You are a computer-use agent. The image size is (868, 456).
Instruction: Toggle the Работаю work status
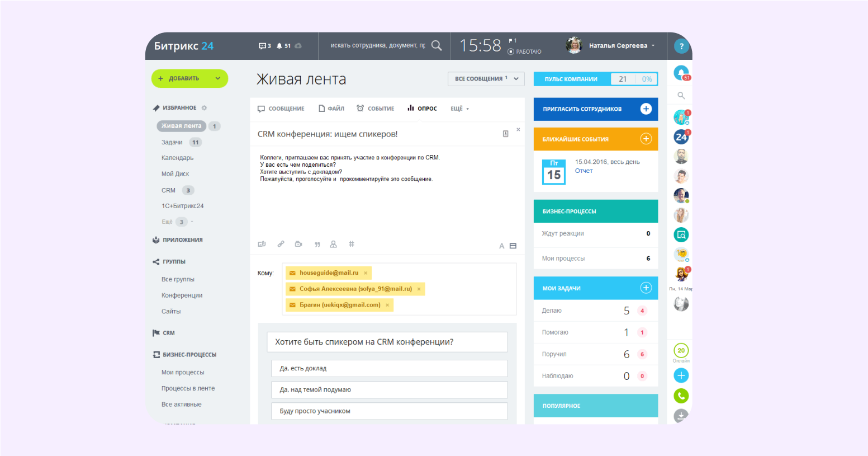(524, 51)
